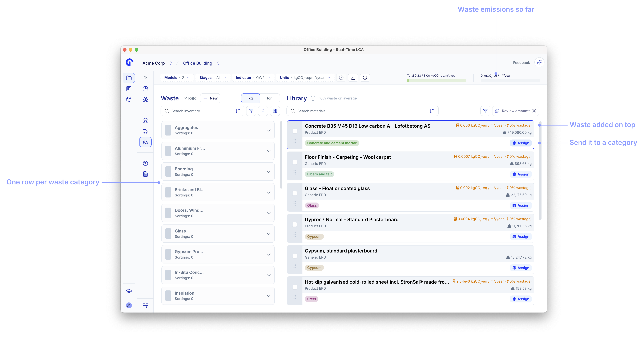Image resolution: width=644 pixels, height=341 pixels.
Task: Switch units to kg tab
Action: (x=250, y=98)
